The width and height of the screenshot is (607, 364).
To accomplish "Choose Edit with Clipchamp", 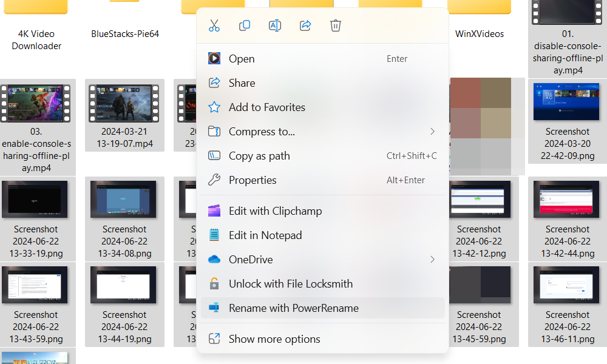I will (x=322, y=211).
